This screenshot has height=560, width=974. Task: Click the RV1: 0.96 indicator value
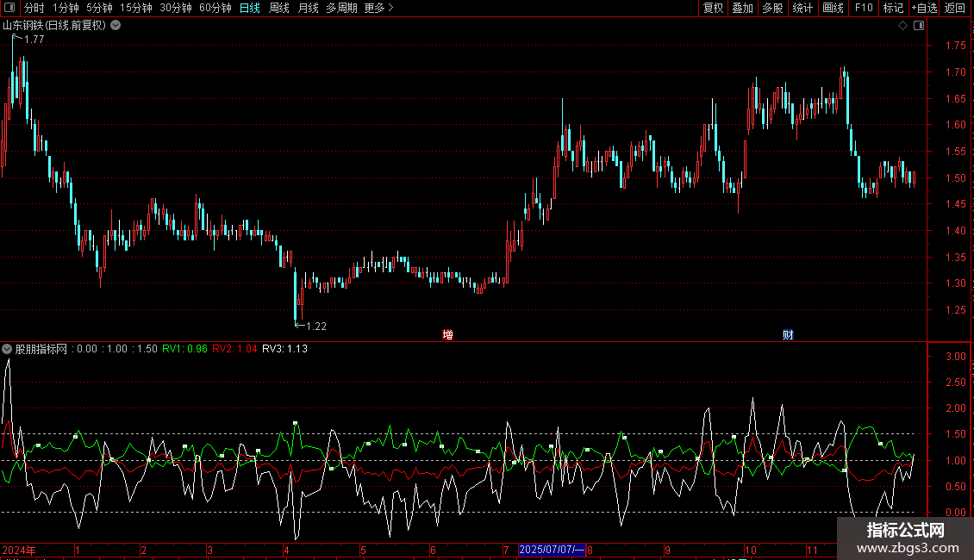coord(184,349)
